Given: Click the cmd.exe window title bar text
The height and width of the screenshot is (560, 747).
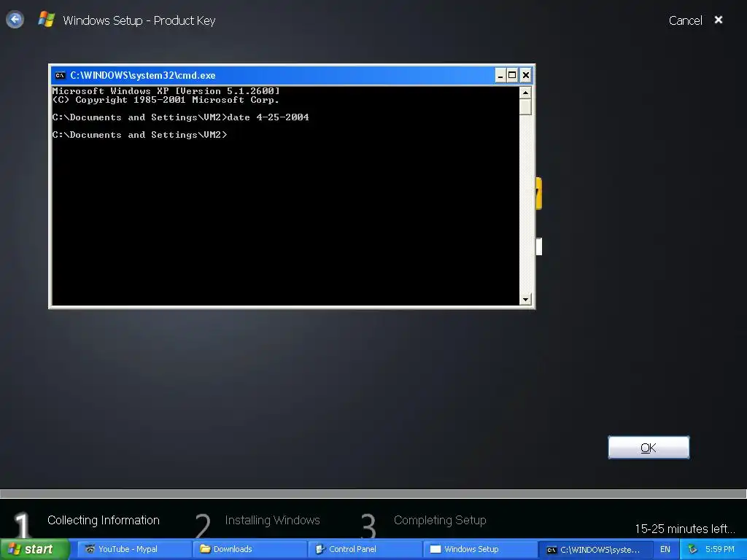Looking at the screenshot, I should [142, 75].
